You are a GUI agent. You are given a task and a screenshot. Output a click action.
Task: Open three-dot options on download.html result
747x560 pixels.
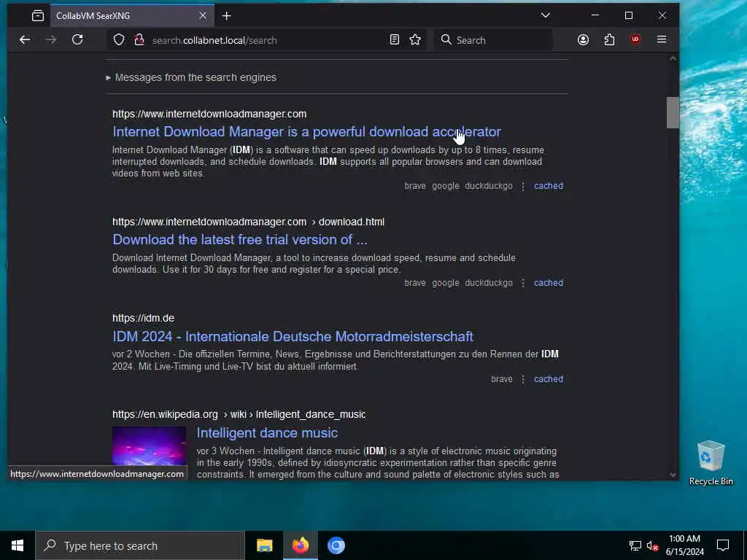click(x=523, y=284)
